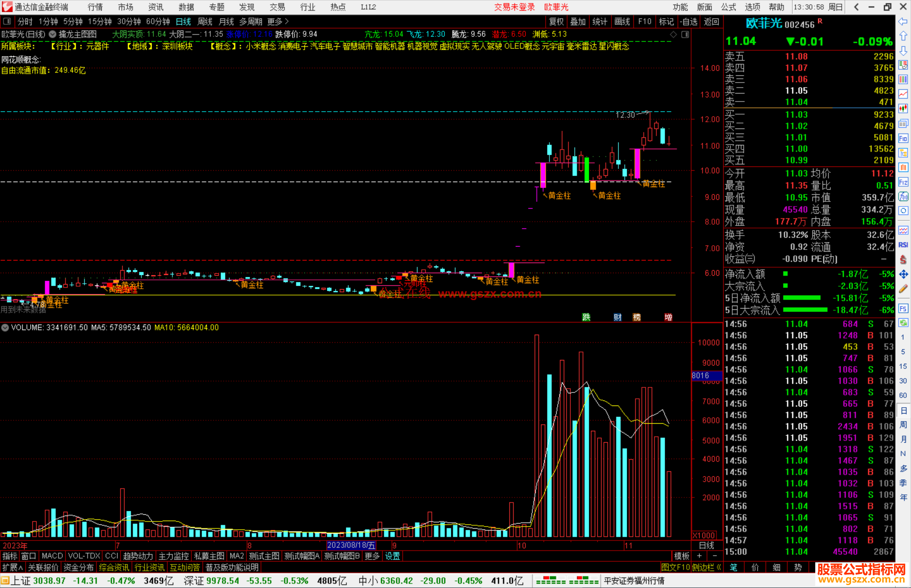
Task: Toggle the left panel button beside 分时
Action: (7, 21)
